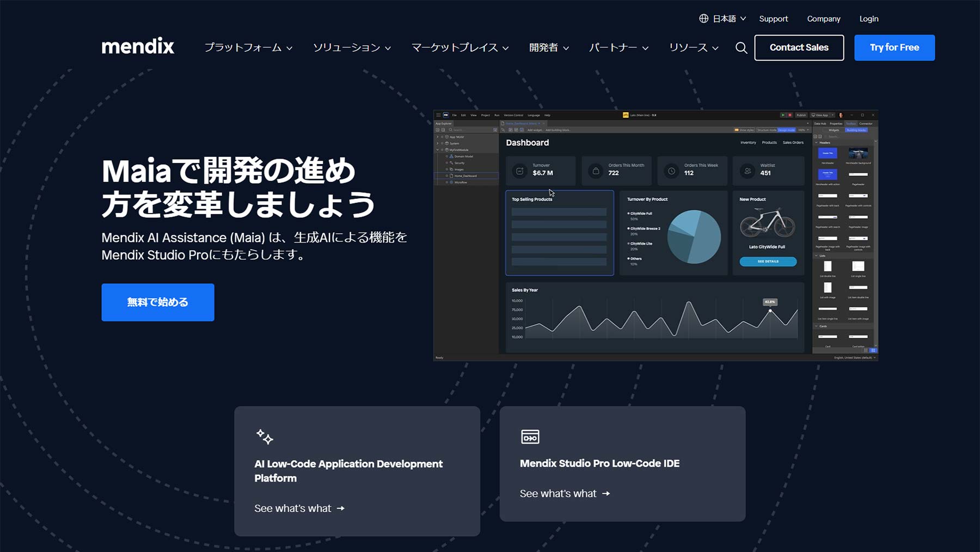
Task: Open the 日本語 language dropdown
Action: pos(729,19)
